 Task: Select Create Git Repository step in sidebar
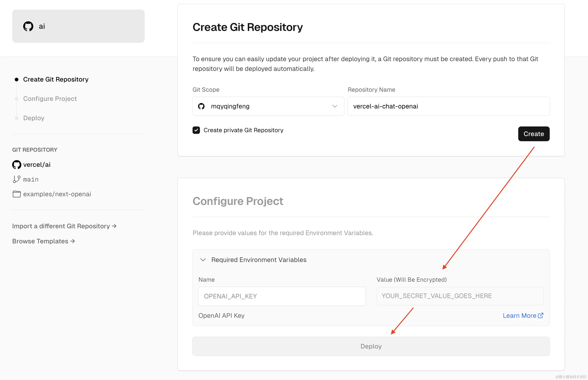coord(55,80)
